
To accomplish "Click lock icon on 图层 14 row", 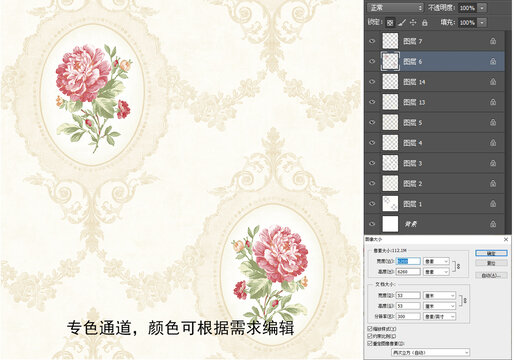I will (493, 82).
